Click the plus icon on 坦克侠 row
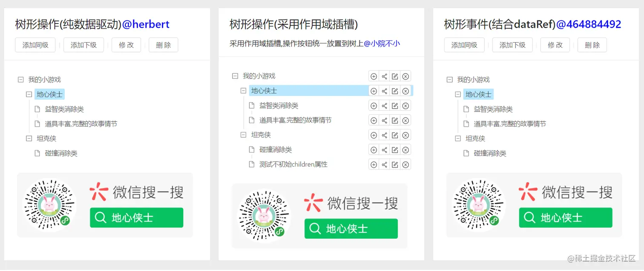This screenshot has height=271, width=644. pos(374,135)
